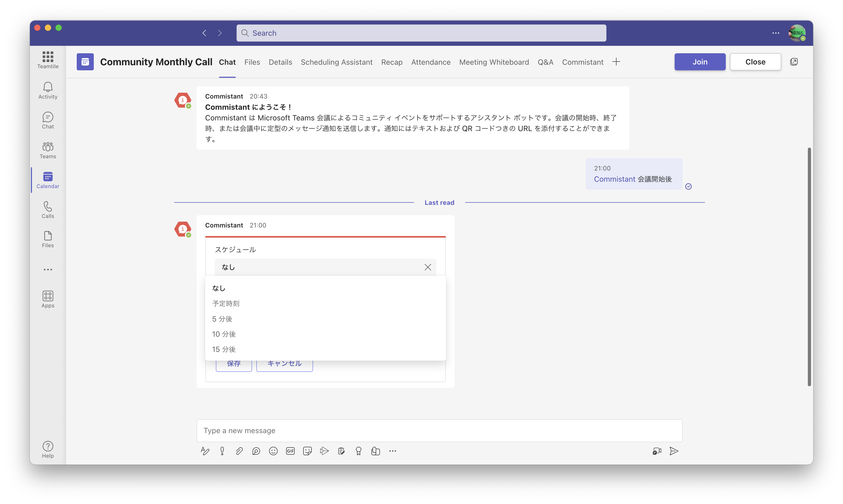
Task: Open the profile avatar menu
Action: coord(797,33)
